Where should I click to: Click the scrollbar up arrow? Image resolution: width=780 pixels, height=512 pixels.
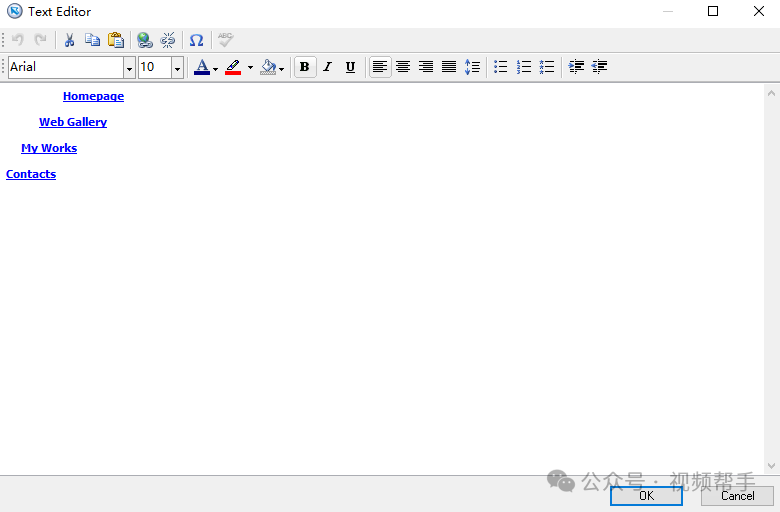771,93
